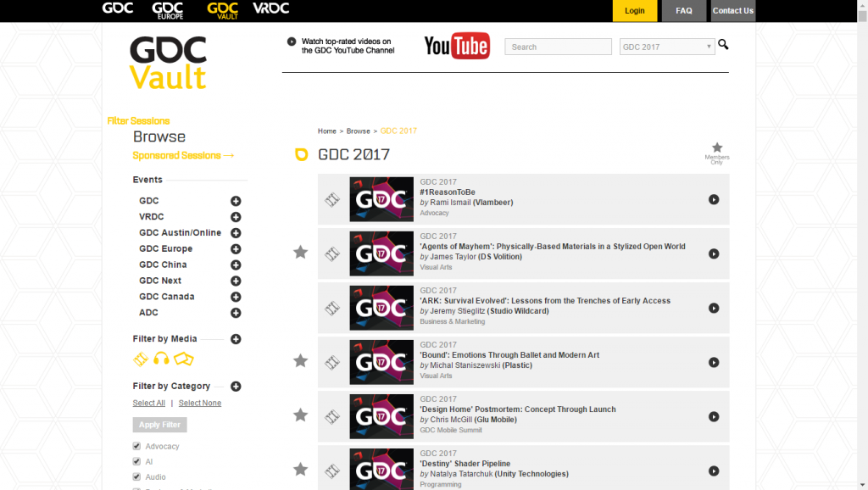The height and width of the screenshot is (490, 868).
Task: Click video icon beside #1ReasonToBe
Action: click(x=332, y=199)
